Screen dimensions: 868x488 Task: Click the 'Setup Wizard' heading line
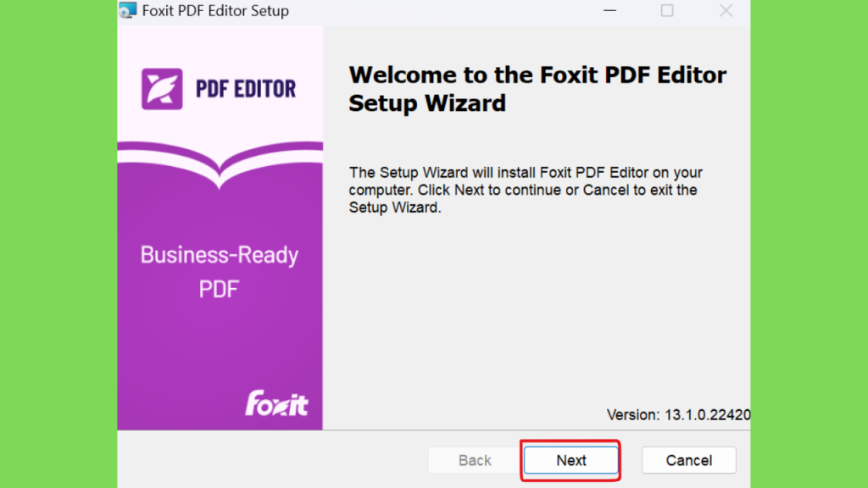pos(427,103)
